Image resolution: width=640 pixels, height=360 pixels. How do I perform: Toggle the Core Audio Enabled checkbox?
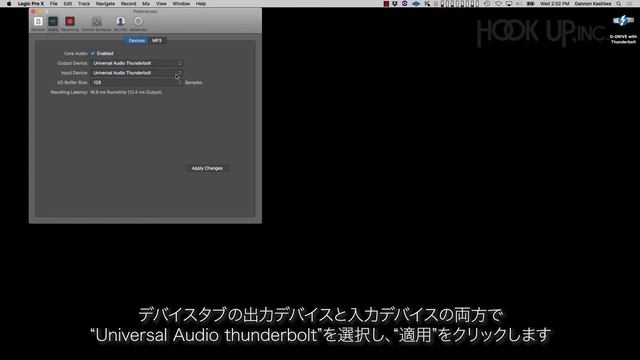coord(93,53)
